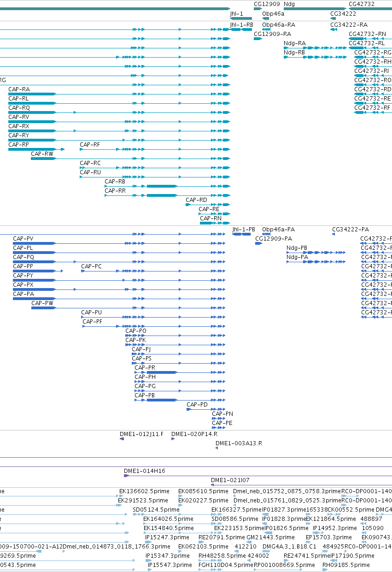Select protein CG12909-PA
The height and width of the screenshot is (572, 392).
pyautogui.click(x=258, y=243)
